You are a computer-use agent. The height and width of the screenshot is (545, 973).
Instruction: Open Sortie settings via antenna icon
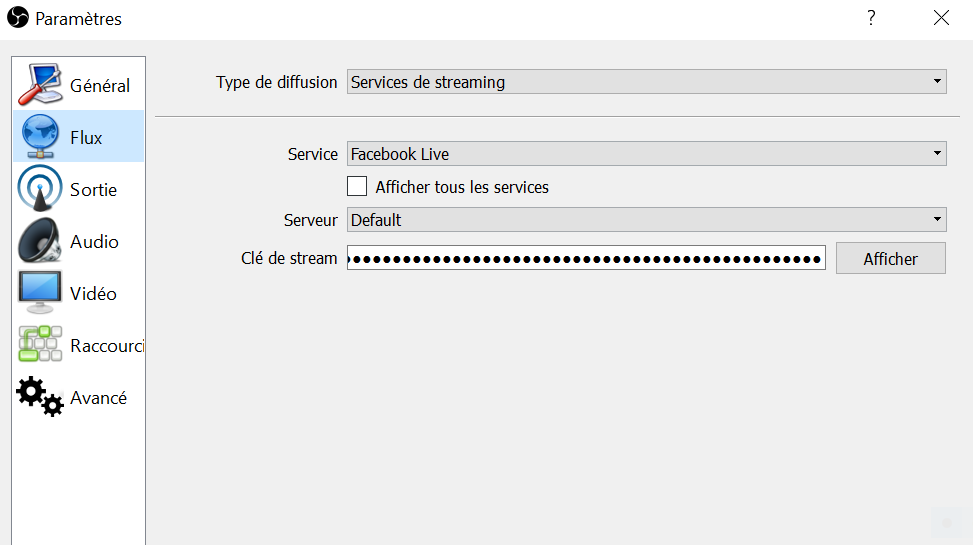40,189
